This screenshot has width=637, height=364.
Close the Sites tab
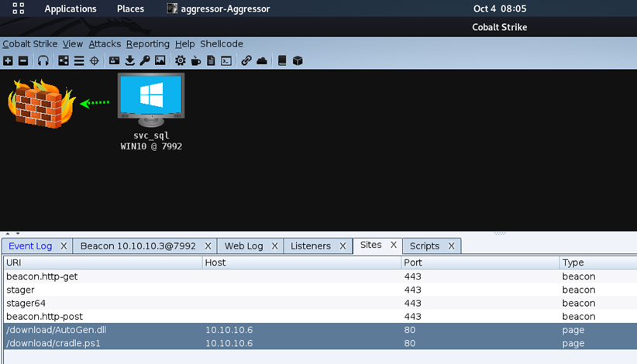pos(394,245)
